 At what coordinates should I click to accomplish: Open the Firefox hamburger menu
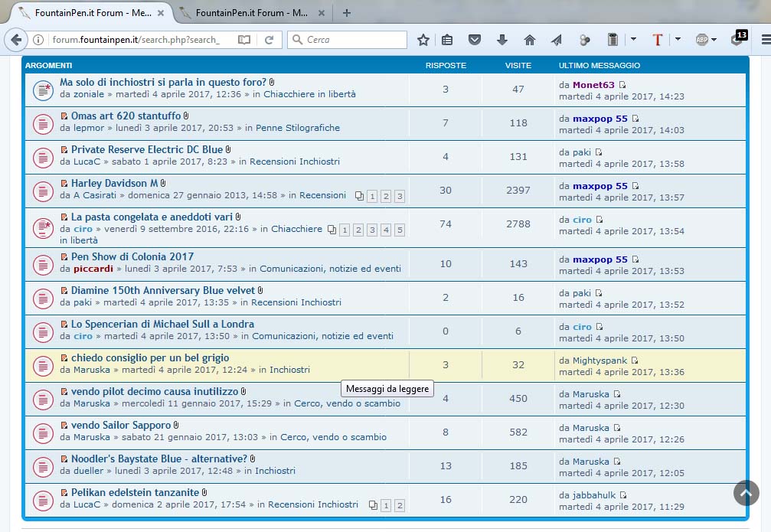[x=765, y=40]
